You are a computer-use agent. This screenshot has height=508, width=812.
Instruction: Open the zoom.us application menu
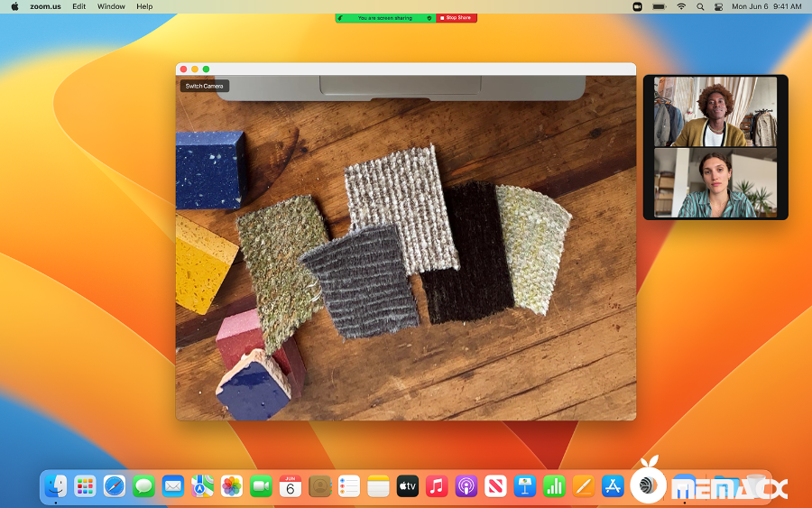pos(45,6)
